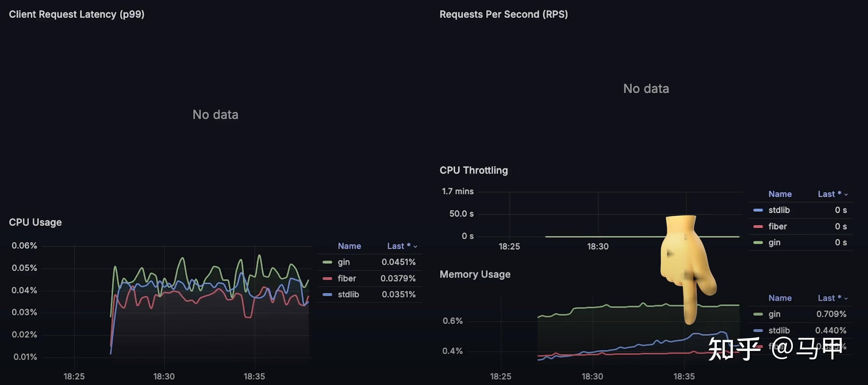Screen dimensions: 868x385
Task: Click stdlib color swatch in CPU Throttling legend
Action: pos(758,210)
